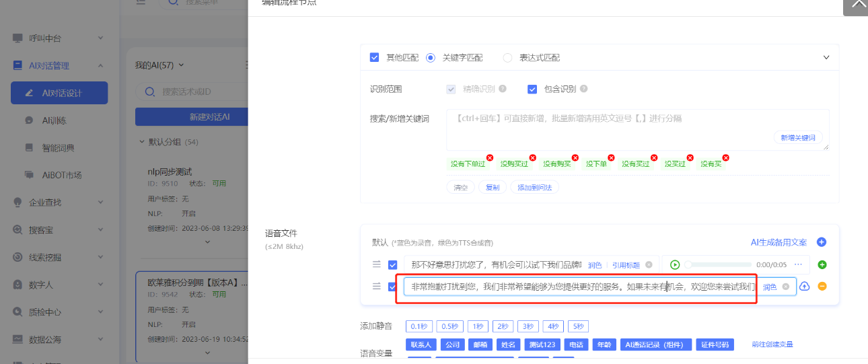
Task: Toggle the 包含识别 checkbox
Action: (x=532, y=89)
